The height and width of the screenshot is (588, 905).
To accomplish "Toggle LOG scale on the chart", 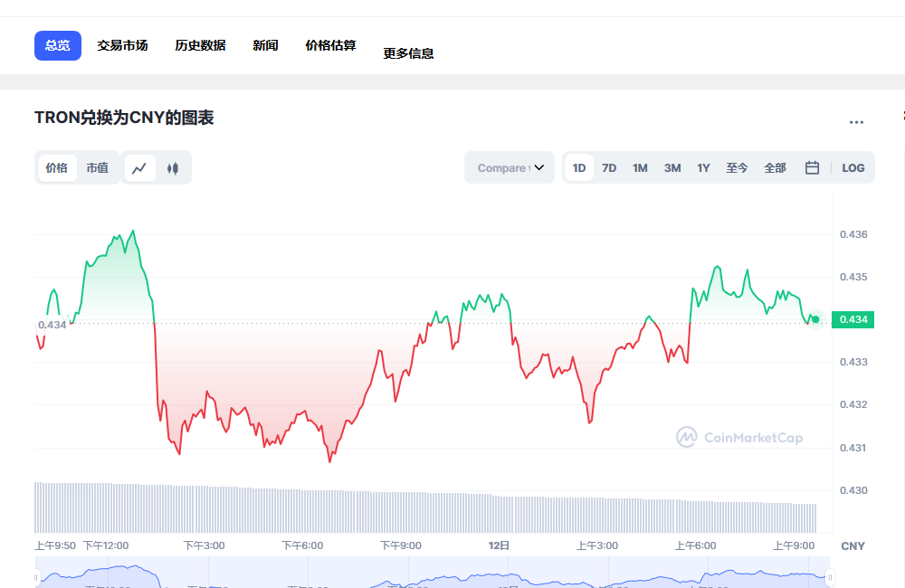I will [x=853, y=168].
